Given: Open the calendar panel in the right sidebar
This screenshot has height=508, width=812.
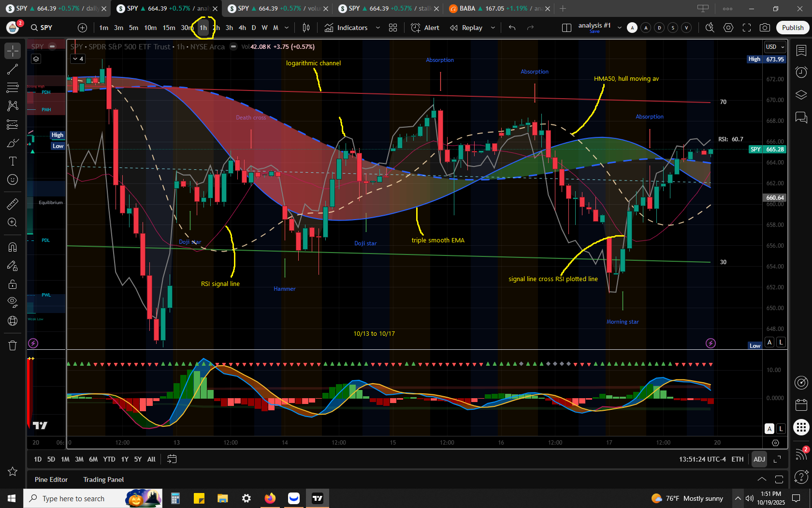Looking at the screenshot, I should point(801,404).
